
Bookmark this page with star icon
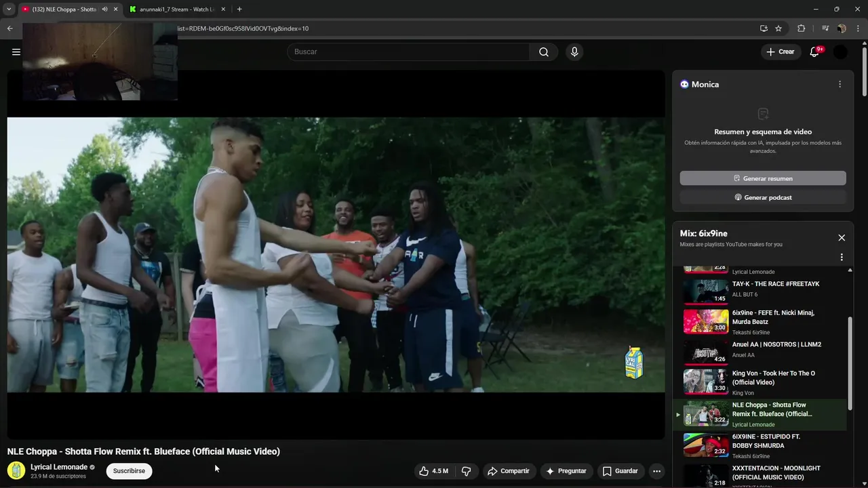coord(778,28)
